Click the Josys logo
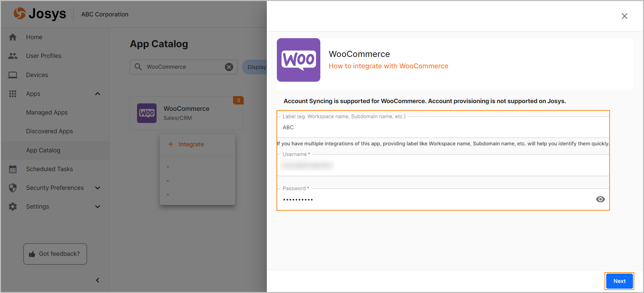 [x=40, y=14]
